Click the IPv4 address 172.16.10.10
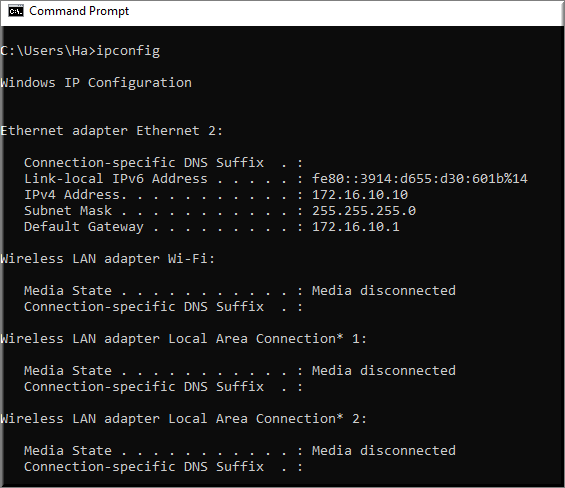The width and height of the screenshot is (565, 488). [x=360, y=195]
